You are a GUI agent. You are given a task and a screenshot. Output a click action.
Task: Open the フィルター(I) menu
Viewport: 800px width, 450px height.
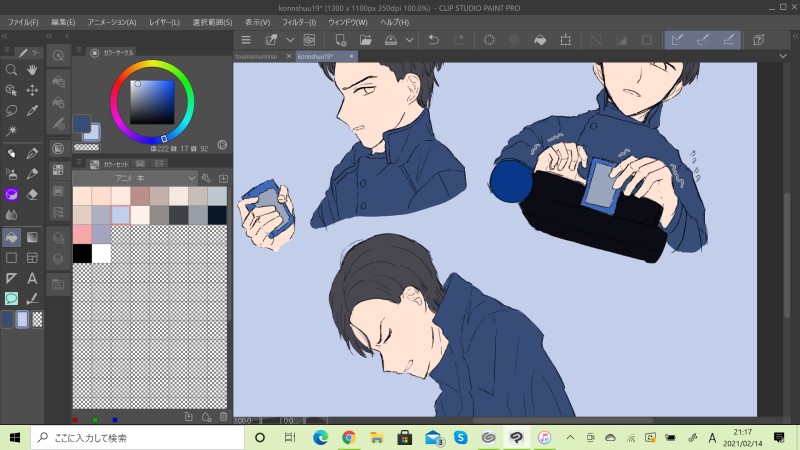point(299,22)
